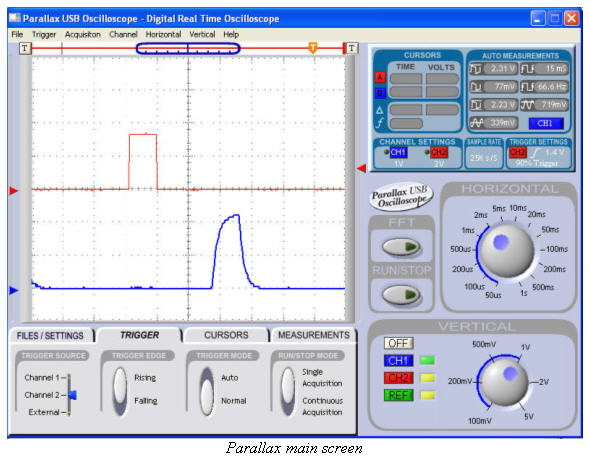Viewport: 590px width, 461px height.
Task: Switch to the TRIGGER tab
Action: point(139,335)
